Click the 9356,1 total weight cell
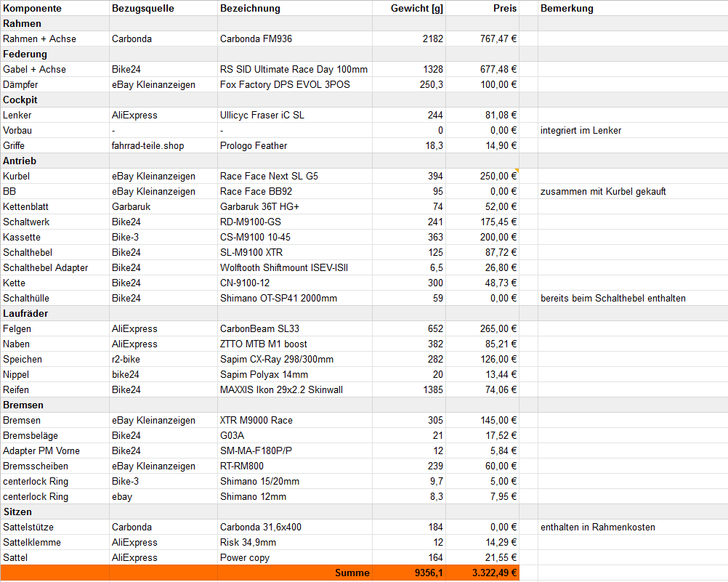This screenshot has width=728, height=582. click(409, 573)
